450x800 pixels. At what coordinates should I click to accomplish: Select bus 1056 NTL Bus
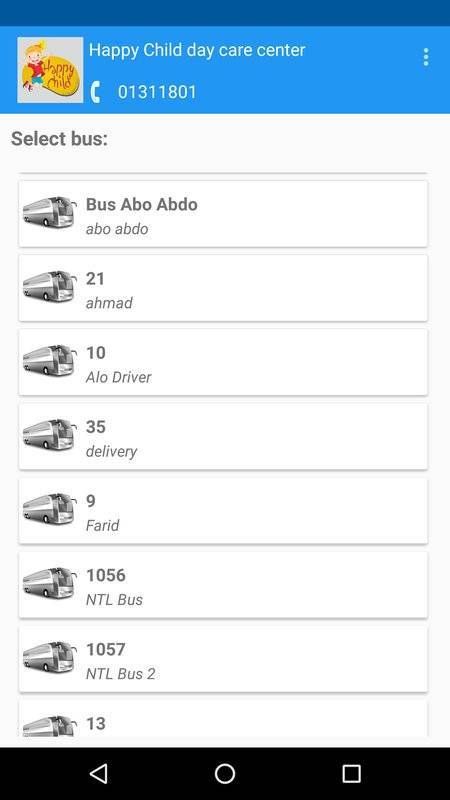coord(223,585)
